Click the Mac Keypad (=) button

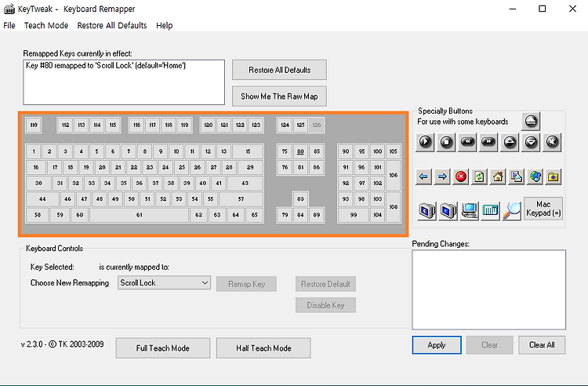[x=543, y=209]
